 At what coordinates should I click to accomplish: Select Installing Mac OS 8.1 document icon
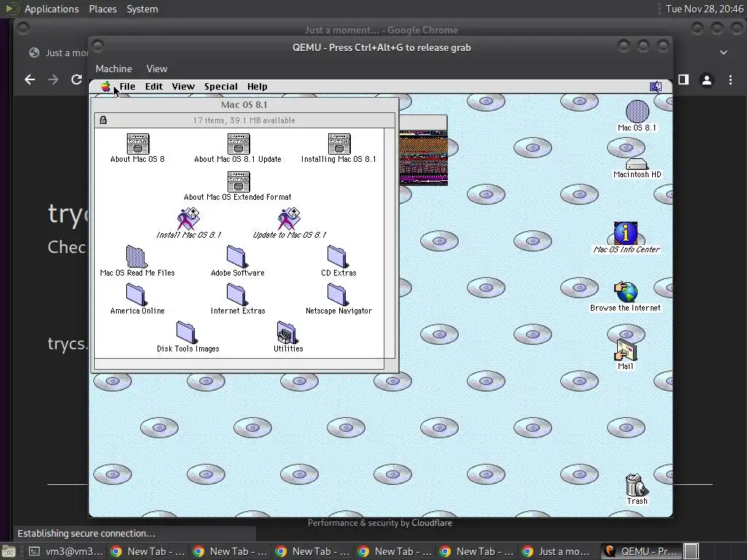[339, 144]
